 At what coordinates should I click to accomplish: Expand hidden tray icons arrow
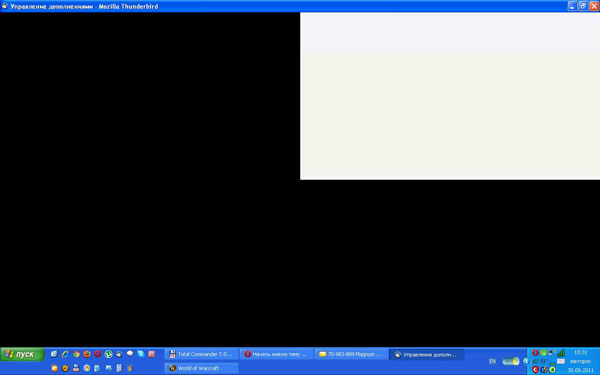point(526,361)
